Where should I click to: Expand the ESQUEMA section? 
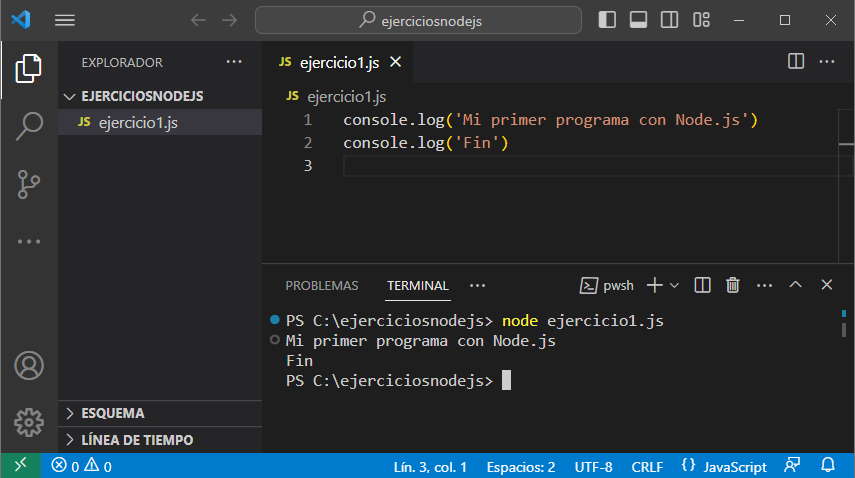coord(160,413)
